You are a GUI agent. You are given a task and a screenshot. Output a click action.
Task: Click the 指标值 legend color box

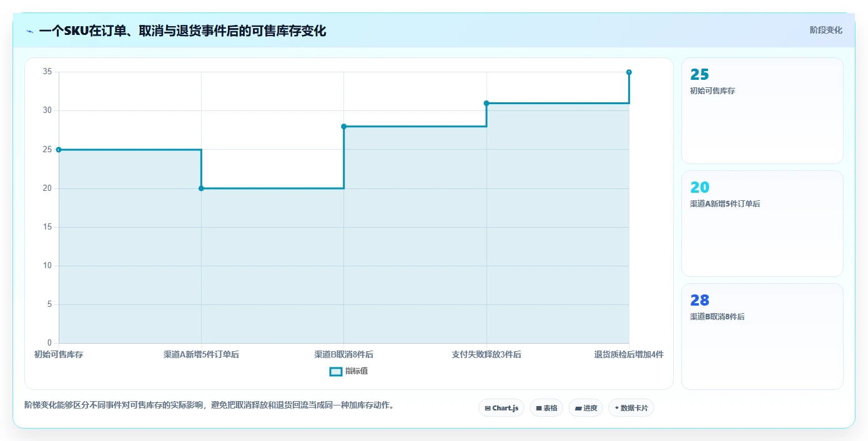tap(335, 372)
